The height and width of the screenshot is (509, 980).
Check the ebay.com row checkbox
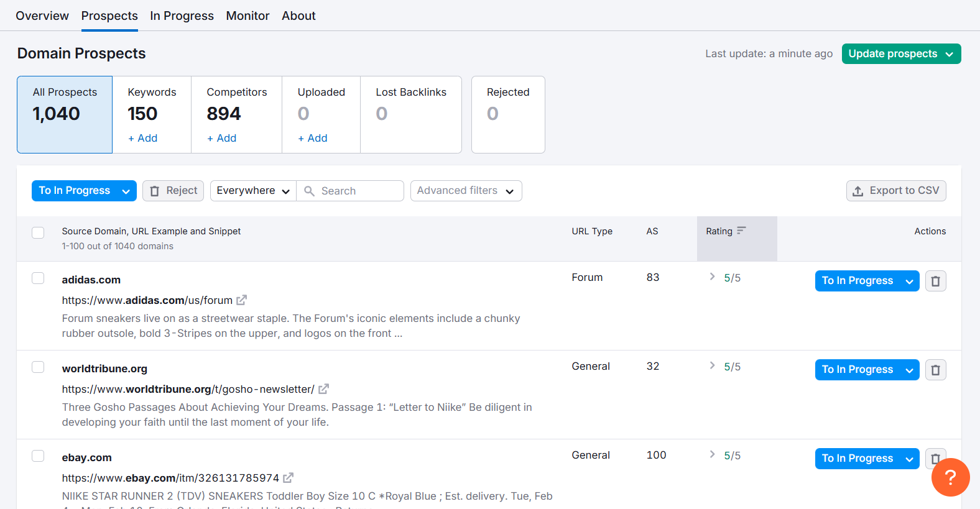[38, 456]
